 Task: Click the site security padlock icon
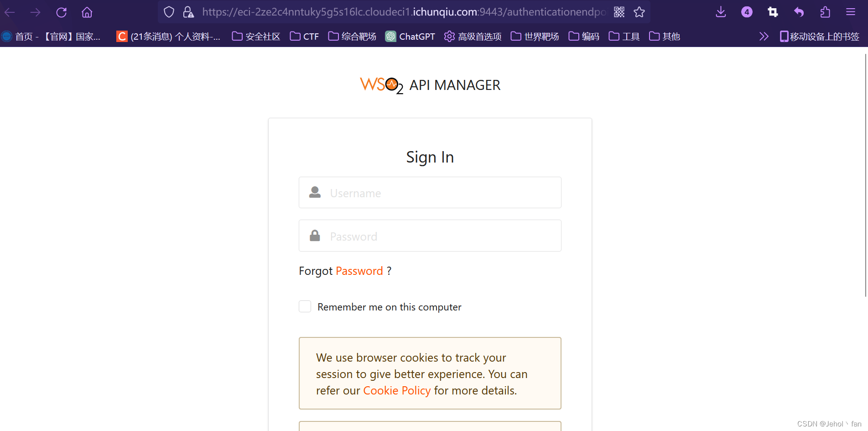point(188,12)
